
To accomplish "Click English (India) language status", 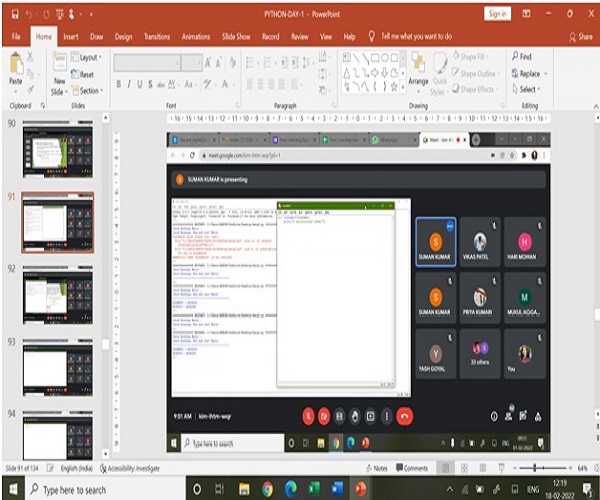I will (77, 468).
